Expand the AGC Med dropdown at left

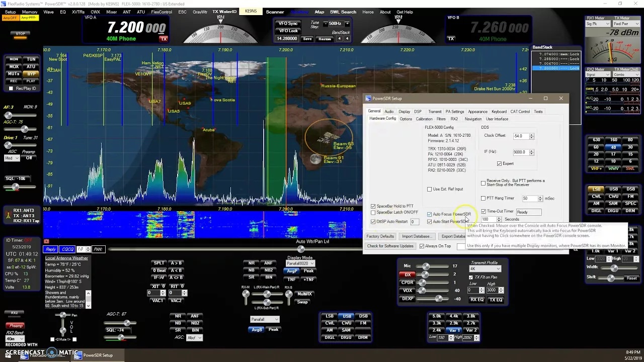12,158
